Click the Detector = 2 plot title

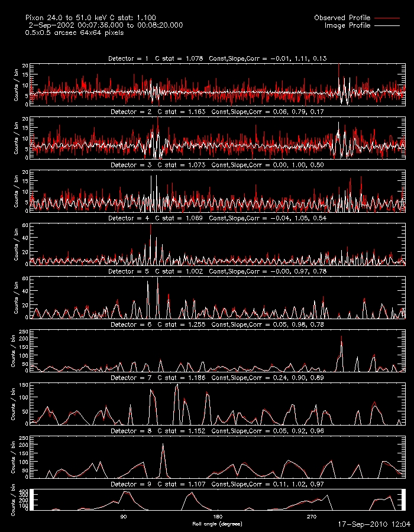[x=217, y=112]
